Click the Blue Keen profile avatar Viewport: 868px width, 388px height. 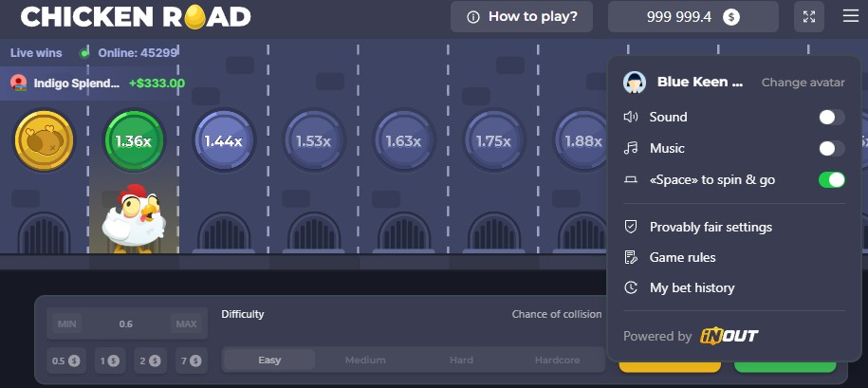635,83
